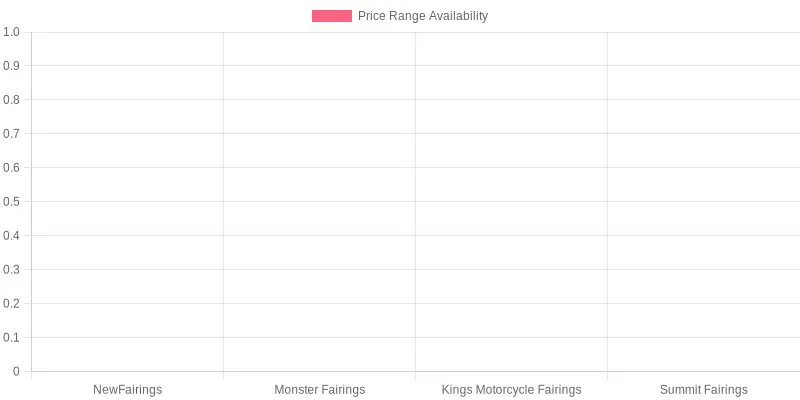Click the Summit Fairings axis label

click(x=704, y=390)
